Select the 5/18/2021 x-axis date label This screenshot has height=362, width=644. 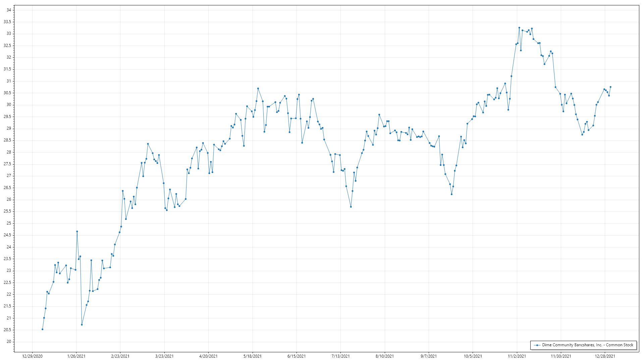[x=253, y=356]
